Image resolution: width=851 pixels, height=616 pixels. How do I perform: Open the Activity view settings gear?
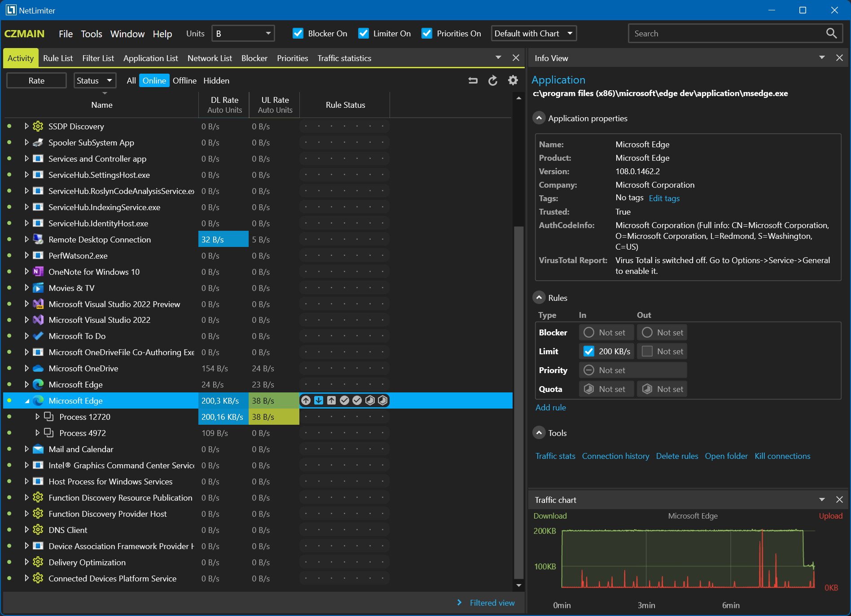(x=513, y=80)
